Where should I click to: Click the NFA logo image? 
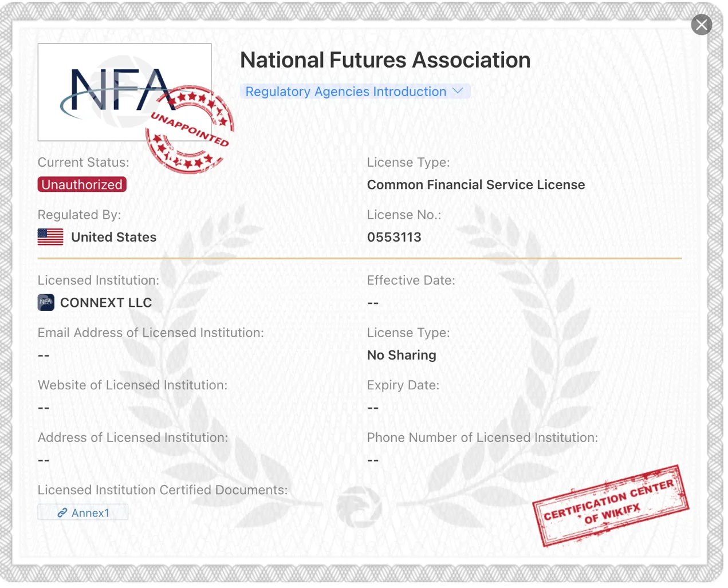[124, 92]
